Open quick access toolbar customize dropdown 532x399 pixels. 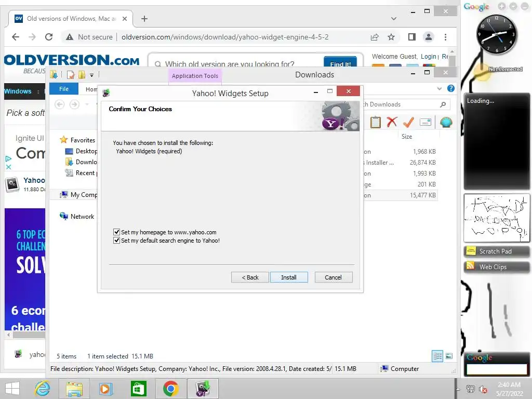click(x=91, y=75)
